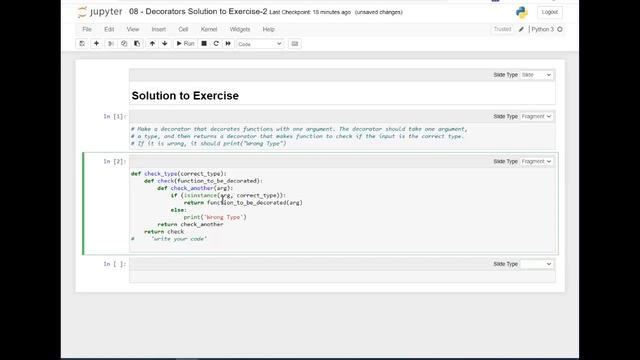
Task: Open the Edit menu
Action: 109,29
